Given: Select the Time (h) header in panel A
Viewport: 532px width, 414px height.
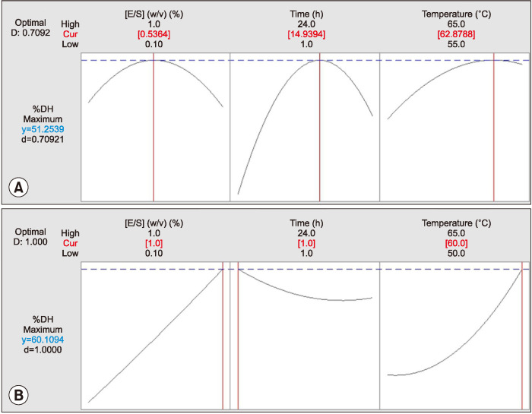Looking at the screenshot, I should 319,13.
